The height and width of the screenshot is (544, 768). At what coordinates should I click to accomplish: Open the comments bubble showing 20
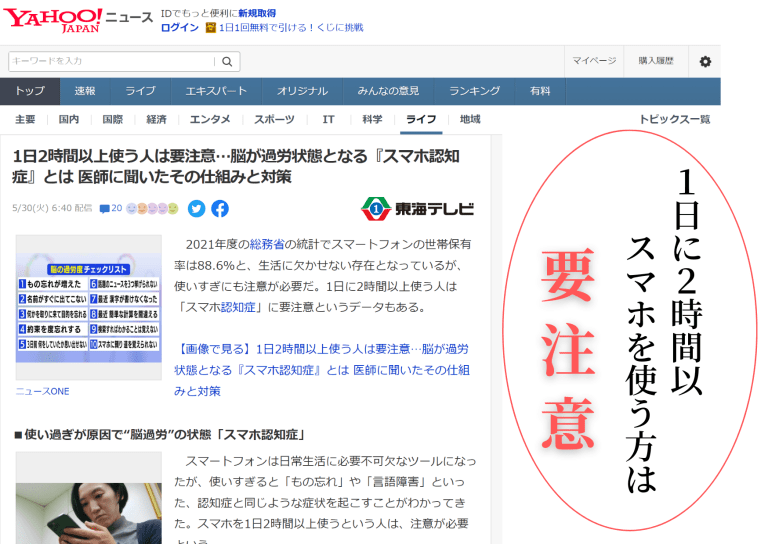(x=111, y=209)
